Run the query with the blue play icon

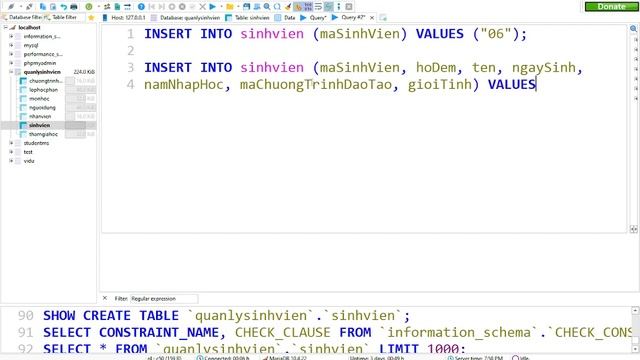pos(213,7)
